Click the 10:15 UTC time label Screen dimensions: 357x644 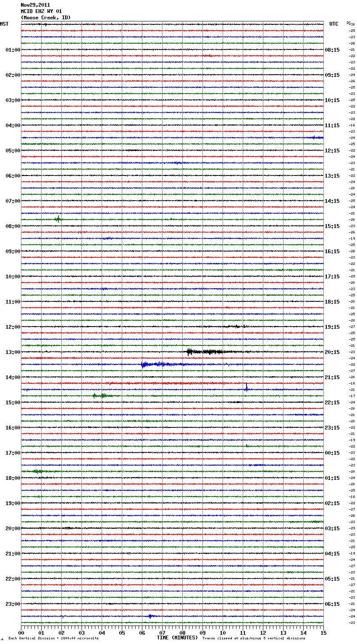click(x=332, y=100)
